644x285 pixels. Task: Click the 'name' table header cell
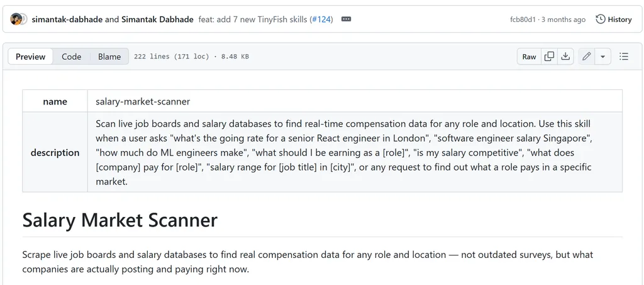[x=55, y=101]
